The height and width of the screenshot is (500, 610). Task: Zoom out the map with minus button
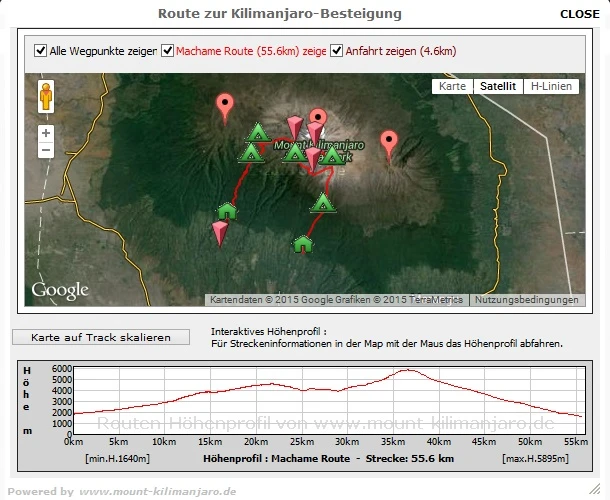46,150
